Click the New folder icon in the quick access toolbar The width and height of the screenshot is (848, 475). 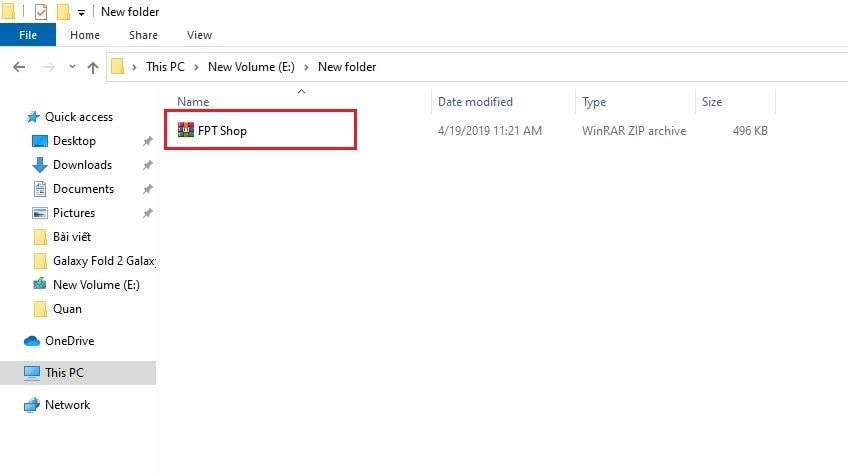63,12
